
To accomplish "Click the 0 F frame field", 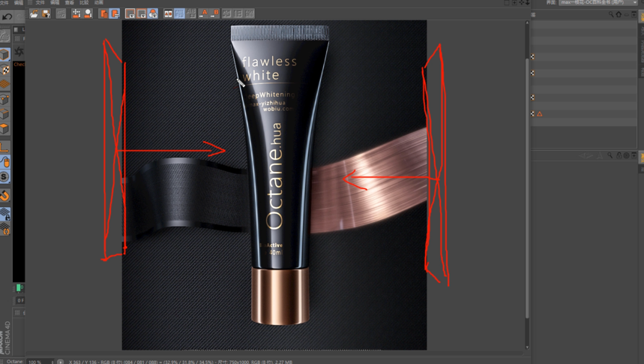I will coord(20,301).
